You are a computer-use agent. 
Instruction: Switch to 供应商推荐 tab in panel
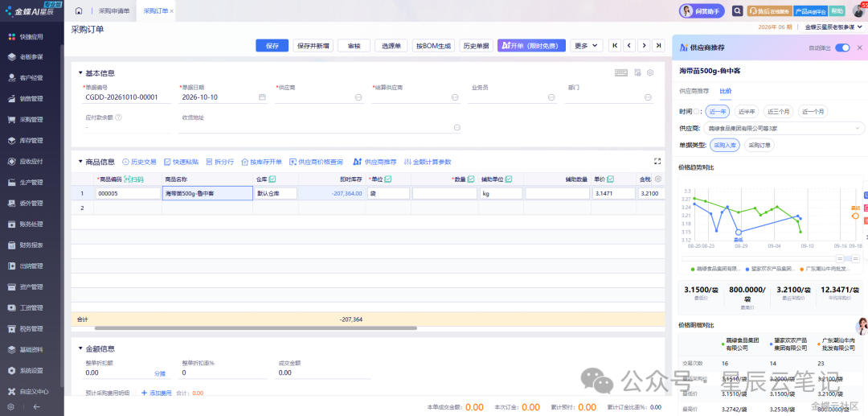click(x=694, y=91)
